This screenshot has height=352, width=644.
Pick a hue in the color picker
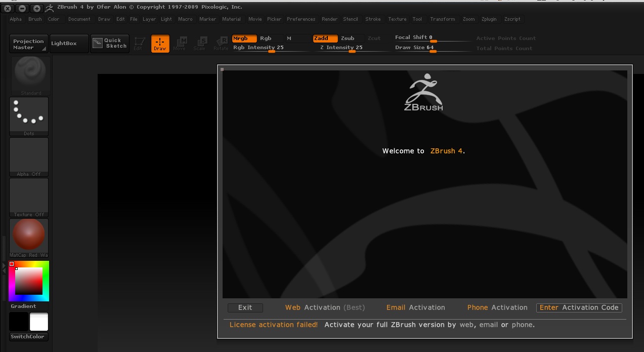(29, 281)
